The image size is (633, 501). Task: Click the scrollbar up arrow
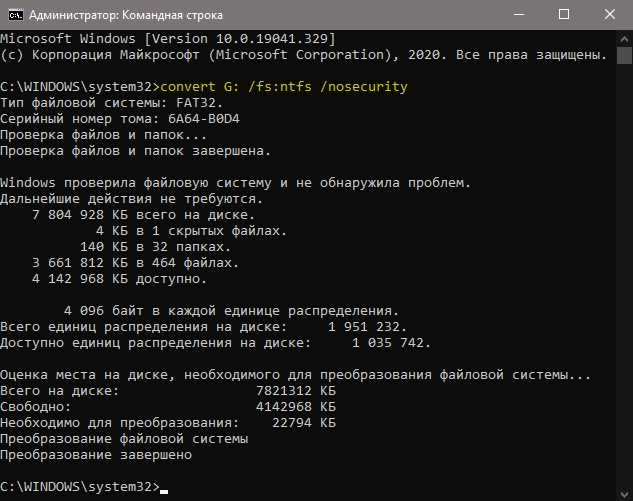624,39
